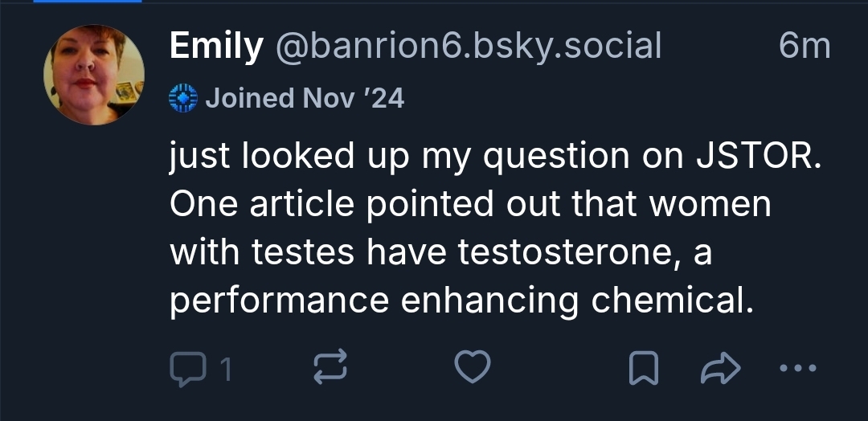Click the Joined Nov '24 label
Viewport: 868px width, 421px height.
(x=305, y=98)
